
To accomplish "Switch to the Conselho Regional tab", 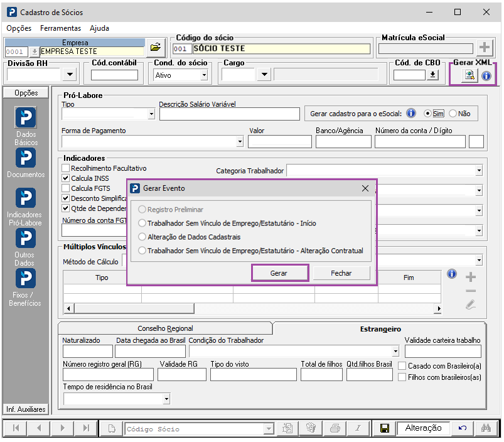I will pyautogui.click(x=165, y=328).
